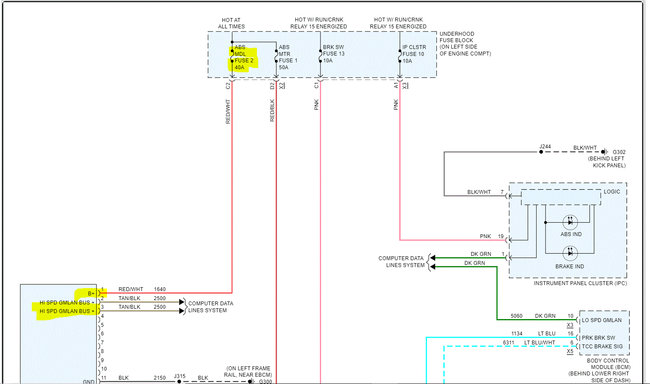Click the J315 splice dot

coord(179,382)
